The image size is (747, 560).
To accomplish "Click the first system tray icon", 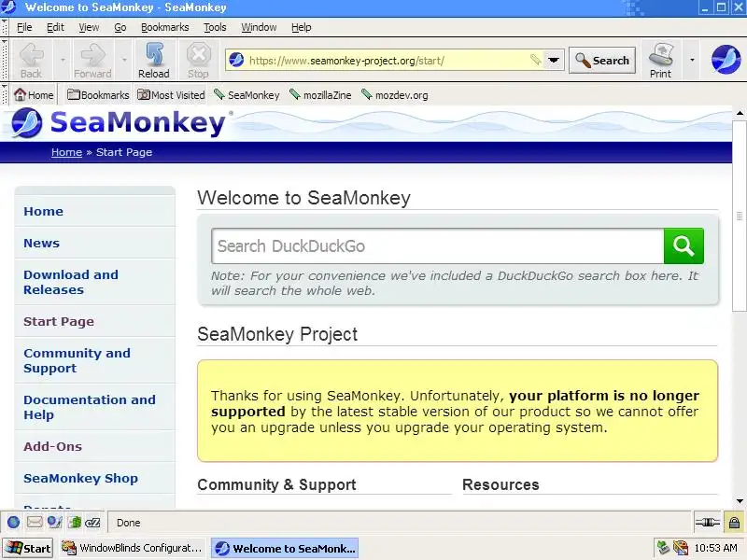I will [663, 548].
